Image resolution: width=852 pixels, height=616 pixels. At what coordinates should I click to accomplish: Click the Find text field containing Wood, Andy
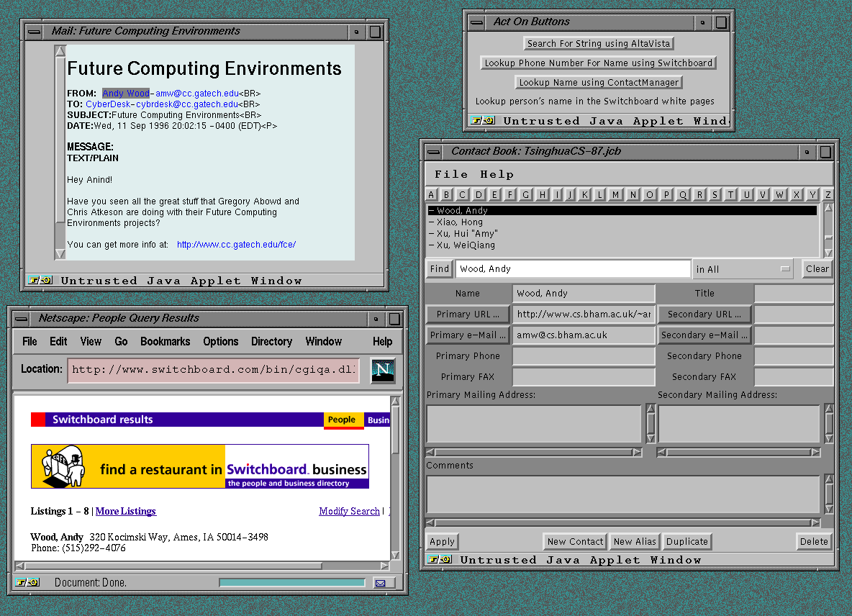(573, 269)
